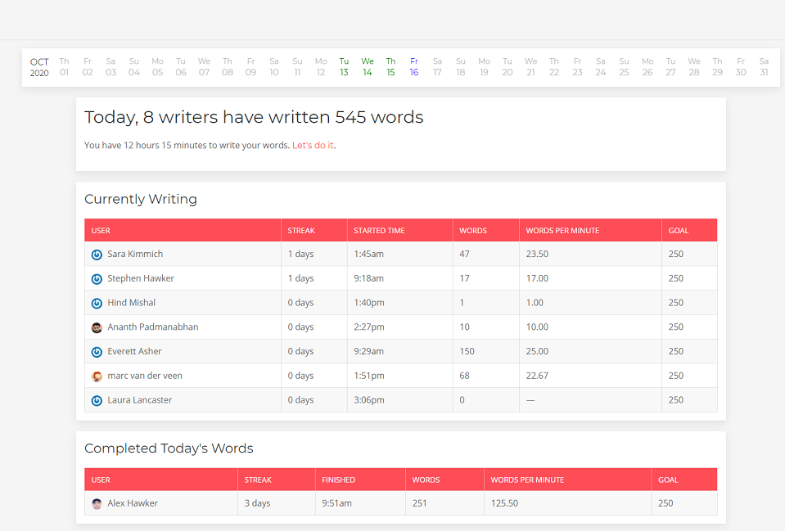Click the WORDS column header
Image resolution: width=785 pixels, height=532 pixels.
point(473,230)
